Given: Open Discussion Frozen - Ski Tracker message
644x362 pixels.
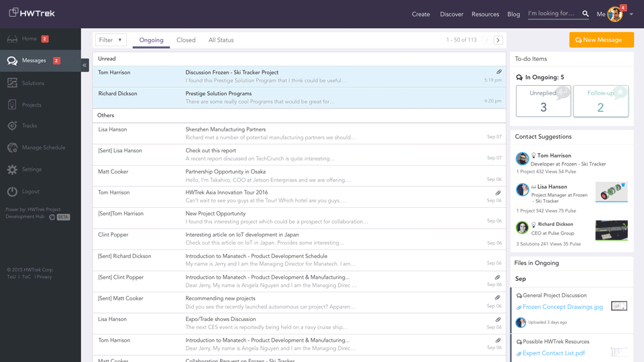Looking at the screenshot, I should 232,72.
